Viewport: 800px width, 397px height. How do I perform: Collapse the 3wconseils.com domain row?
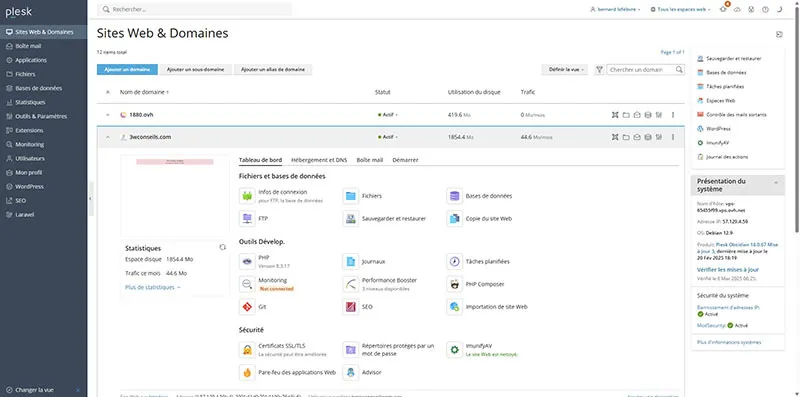(108, 137)
